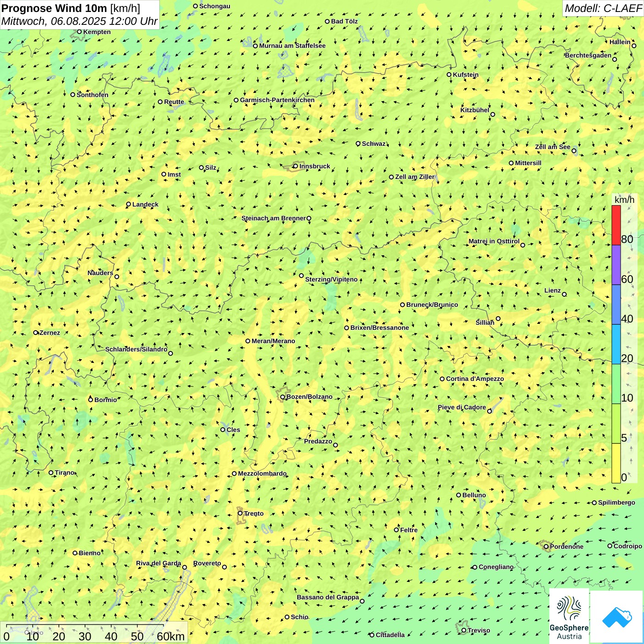Click the Zell am See label

552,147
